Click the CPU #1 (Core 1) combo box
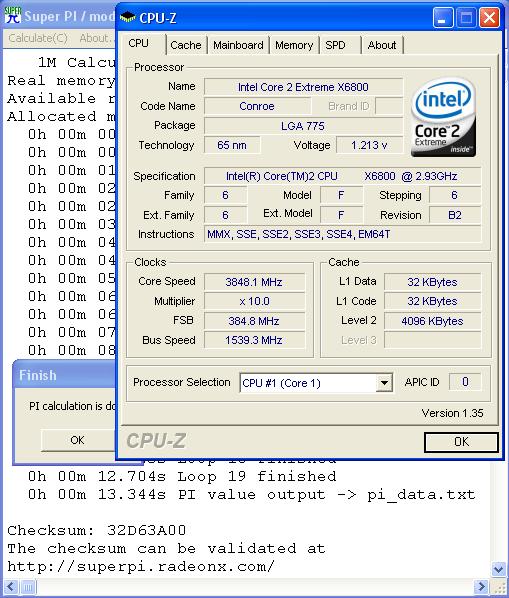 point(316,383)
